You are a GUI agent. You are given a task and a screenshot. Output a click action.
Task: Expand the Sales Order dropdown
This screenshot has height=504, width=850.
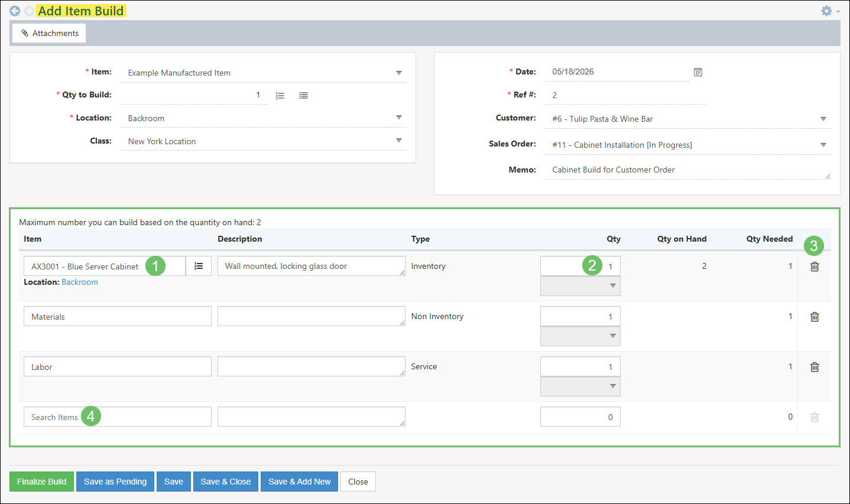tap(823, 145)
